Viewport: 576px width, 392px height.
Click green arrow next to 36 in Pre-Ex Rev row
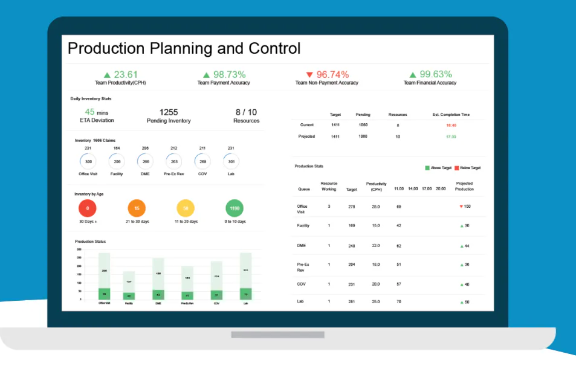[x=462, y=265]
